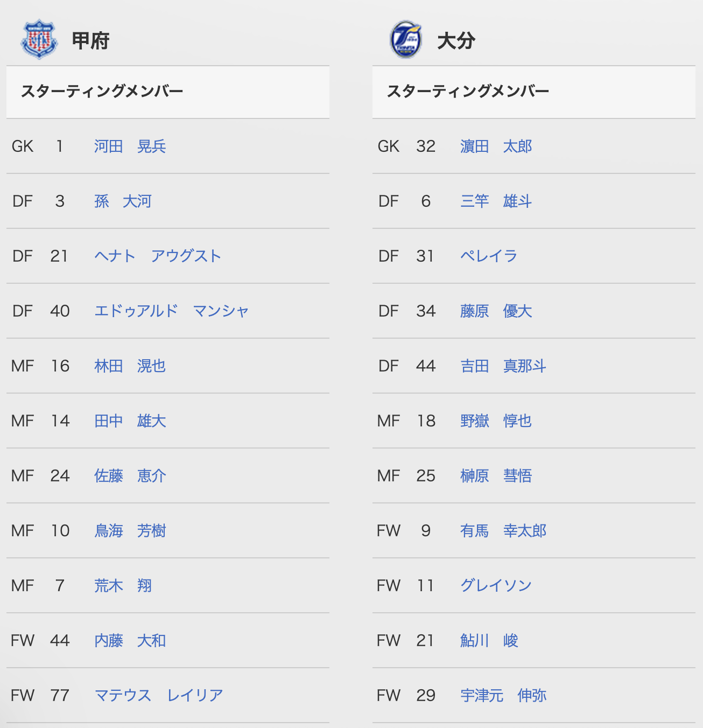Open forward 内藤 大和 profile

[130, 641]
